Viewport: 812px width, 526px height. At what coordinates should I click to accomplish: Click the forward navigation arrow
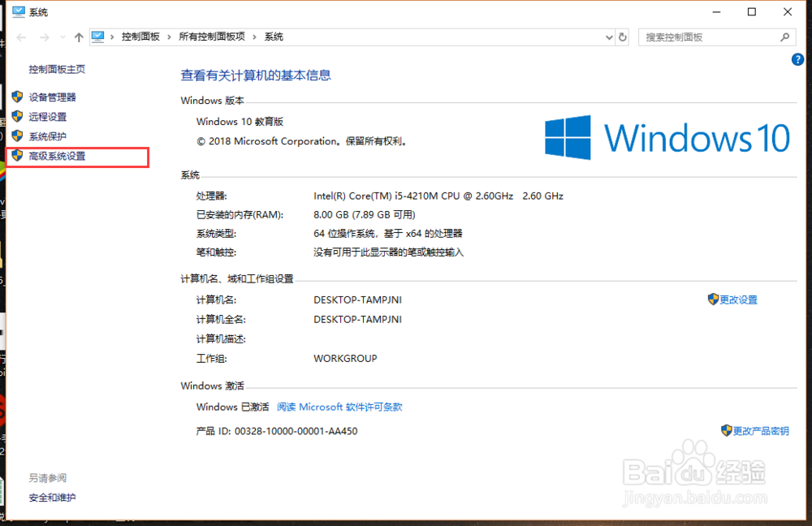(x=45, y=37)
